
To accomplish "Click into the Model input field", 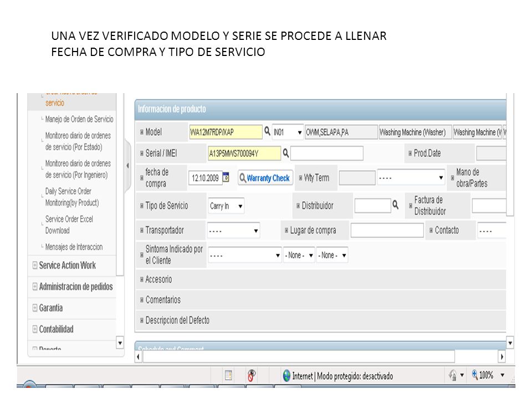I will (x=226, y=132).
